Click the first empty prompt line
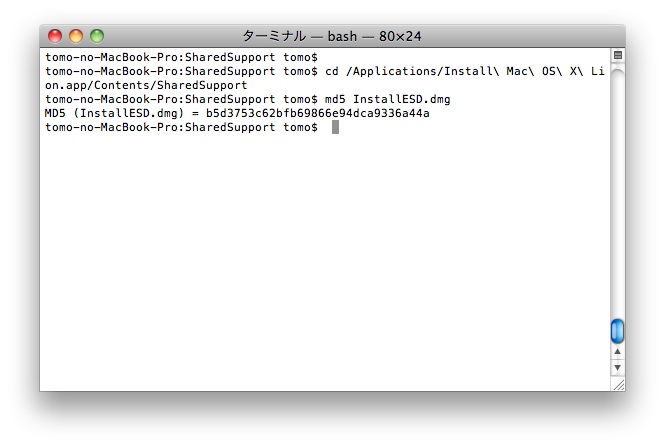 coord(181,57)
